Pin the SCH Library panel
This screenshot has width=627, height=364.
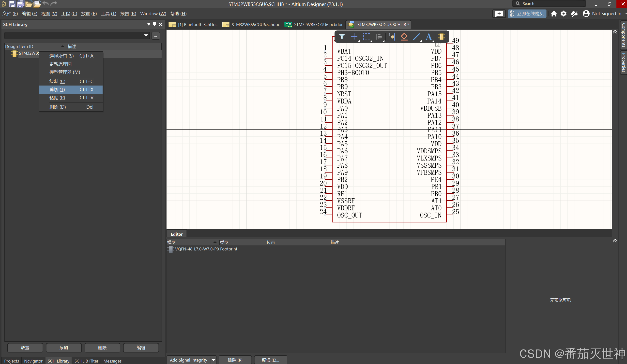click(154, 24)
